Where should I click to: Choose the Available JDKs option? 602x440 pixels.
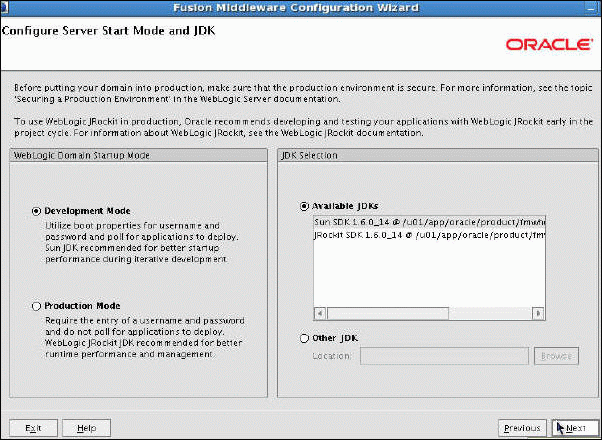point(304,206)
